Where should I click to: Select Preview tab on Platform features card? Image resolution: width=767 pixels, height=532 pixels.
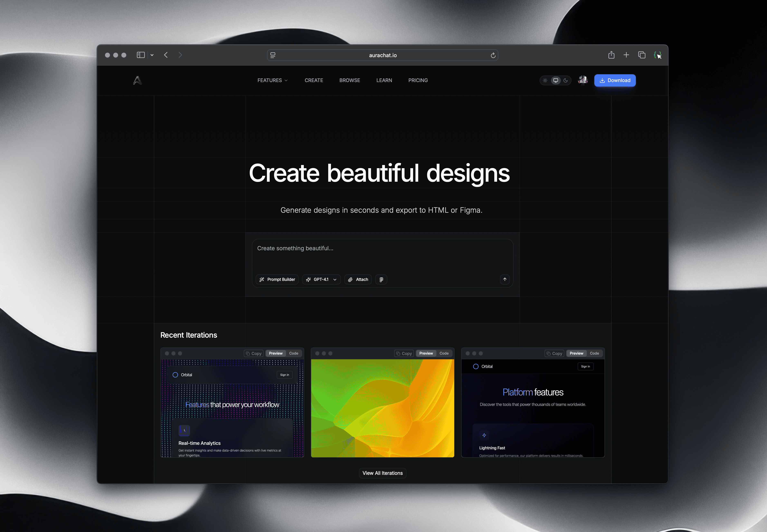point(577,353)
